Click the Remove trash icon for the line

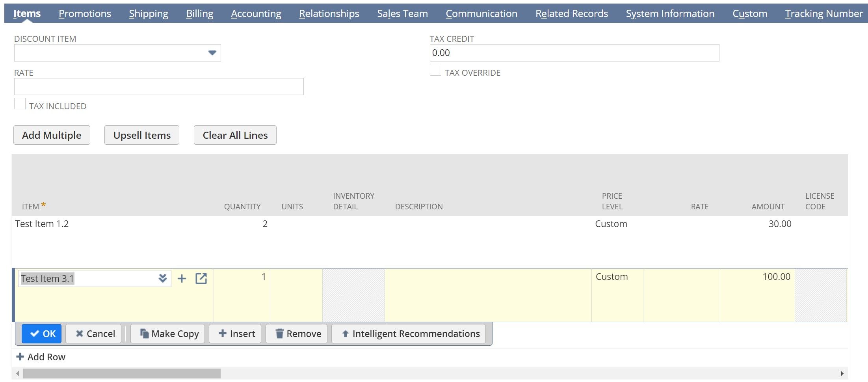tap(281, 334)
